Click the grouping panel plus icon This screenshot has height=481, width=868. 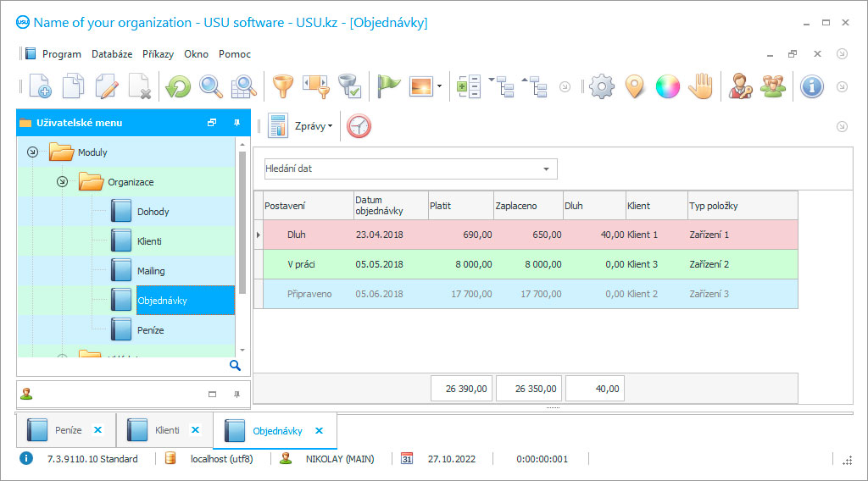click(x=468, y=86)
